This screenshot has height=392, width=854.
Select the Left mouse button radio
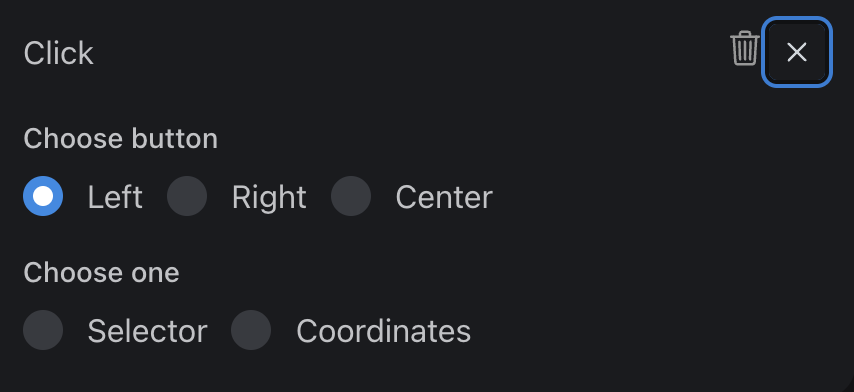coord(43,196)
